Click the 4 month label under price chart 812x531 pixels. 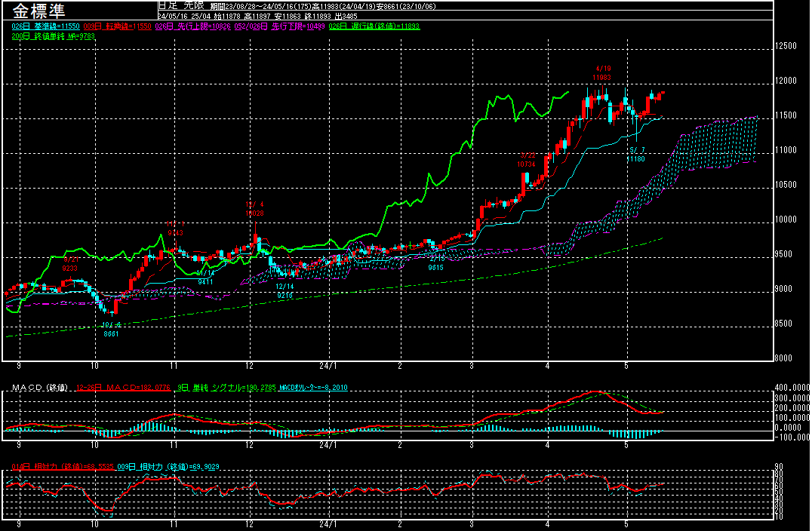pyautogui.click(x=547, y=366)
